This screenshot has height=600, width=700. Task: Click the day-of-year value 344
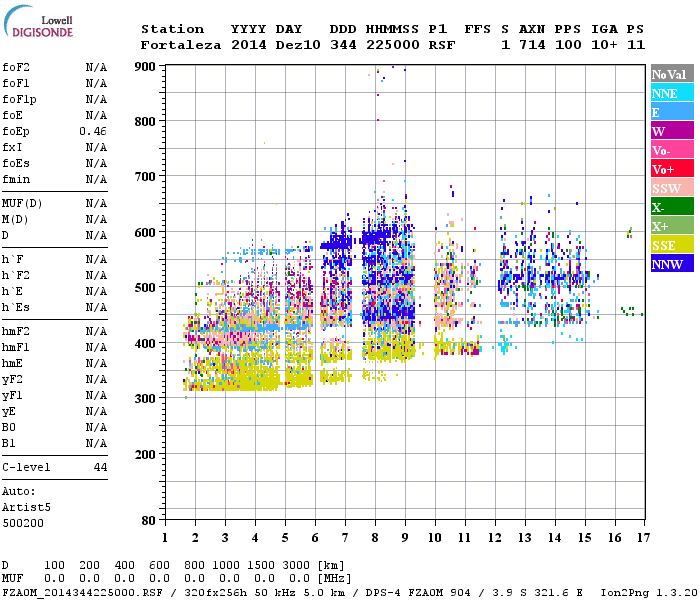tap(343, 45)
